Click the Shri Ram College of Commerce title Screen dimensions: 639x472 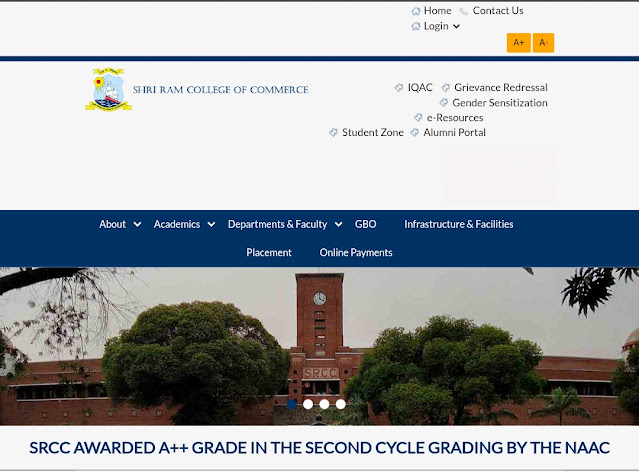point(220,90)
